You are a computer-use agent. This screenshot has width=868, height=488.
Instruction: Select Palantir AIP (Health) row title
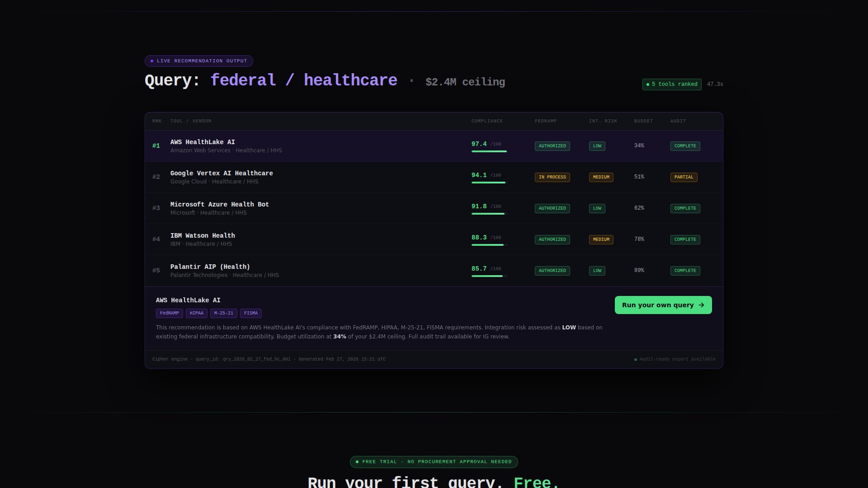point(210,267)
